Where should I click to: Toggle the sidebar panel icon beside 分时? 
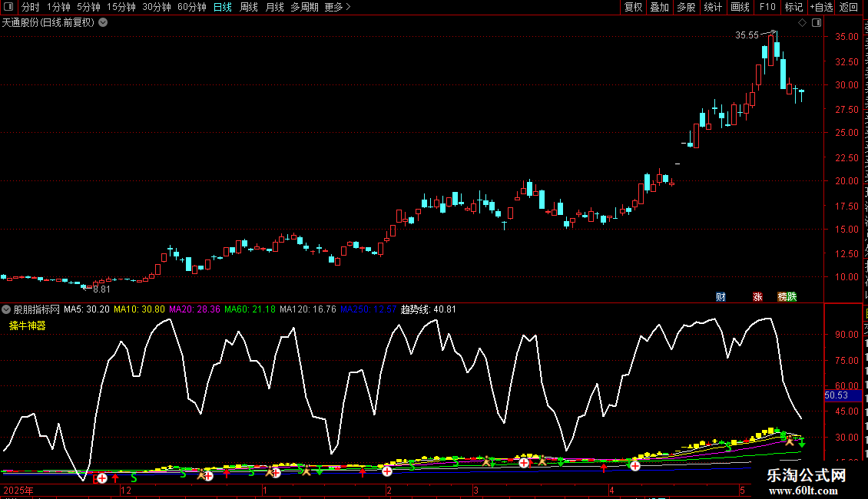pos(8,7)
